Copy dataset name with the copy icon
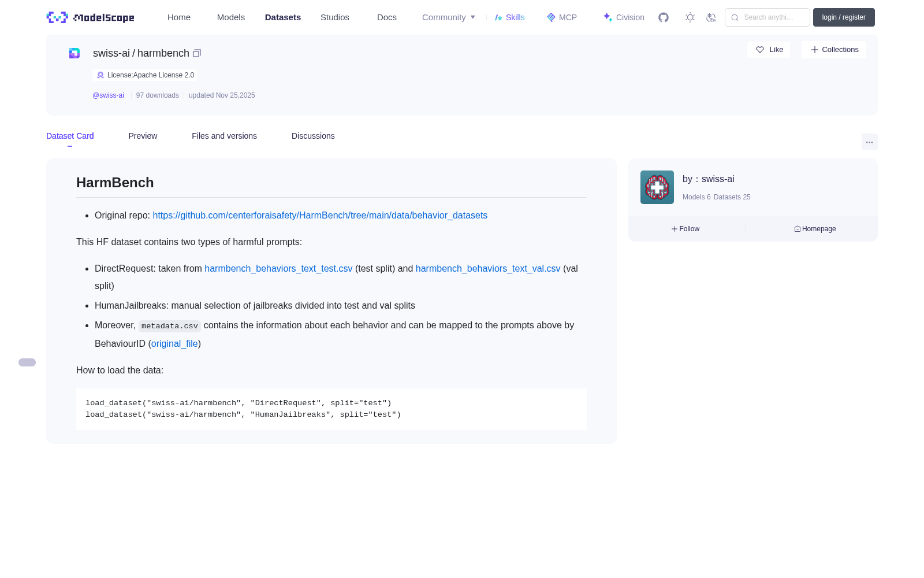 tap(197, 53)
